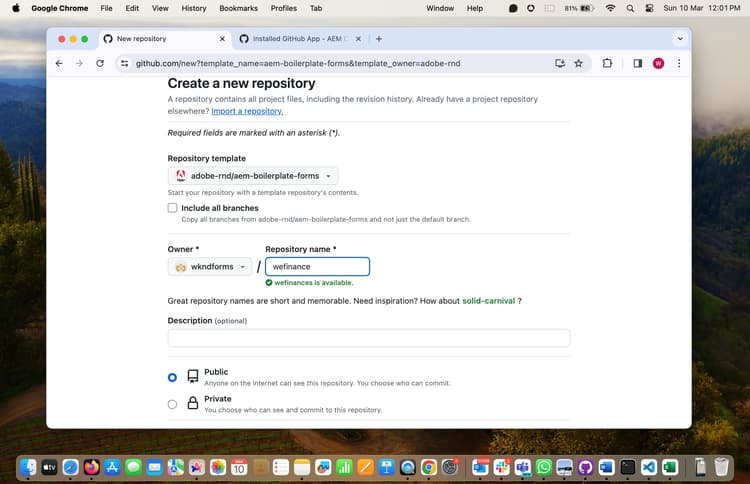Open Terminal from the dock
Viewport: 750px width, 484px height.
(628, 467)
